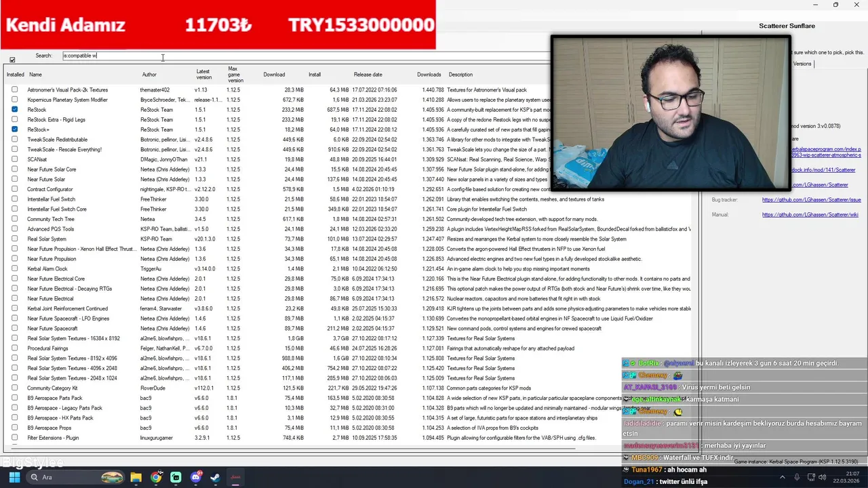Switch to the Versions tab
868x488 pixels.
[802, 64]
